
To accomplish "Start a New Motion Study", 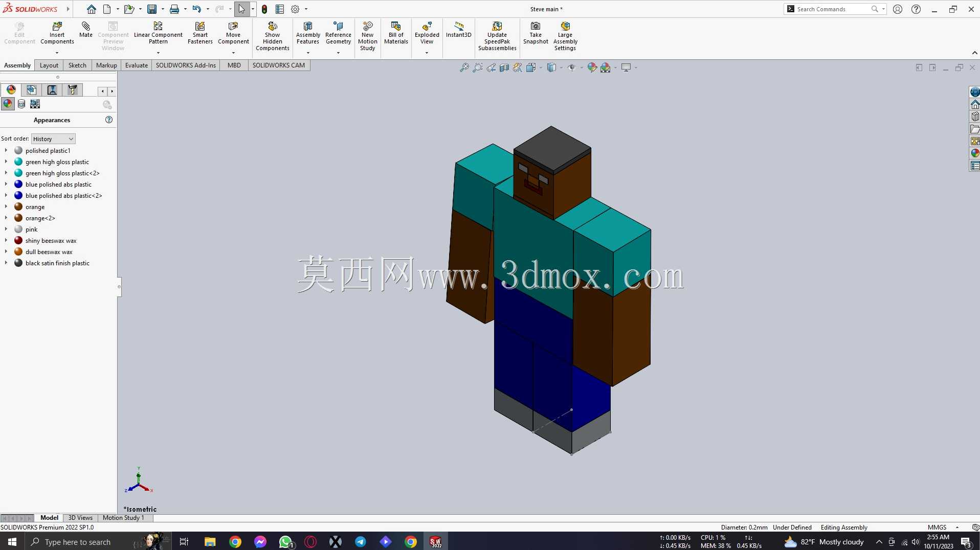I will [367, 36].
